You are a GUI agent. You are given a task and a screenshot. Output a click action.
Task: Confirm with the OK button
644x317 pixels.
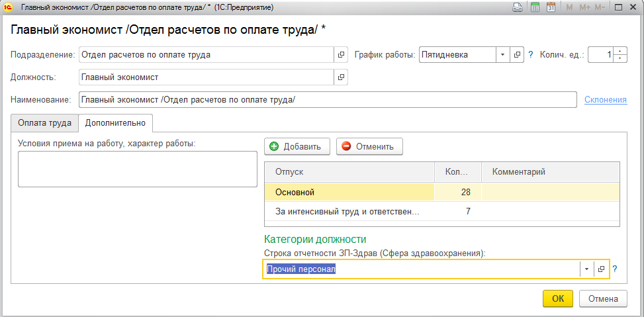click(x=558, y=299)
